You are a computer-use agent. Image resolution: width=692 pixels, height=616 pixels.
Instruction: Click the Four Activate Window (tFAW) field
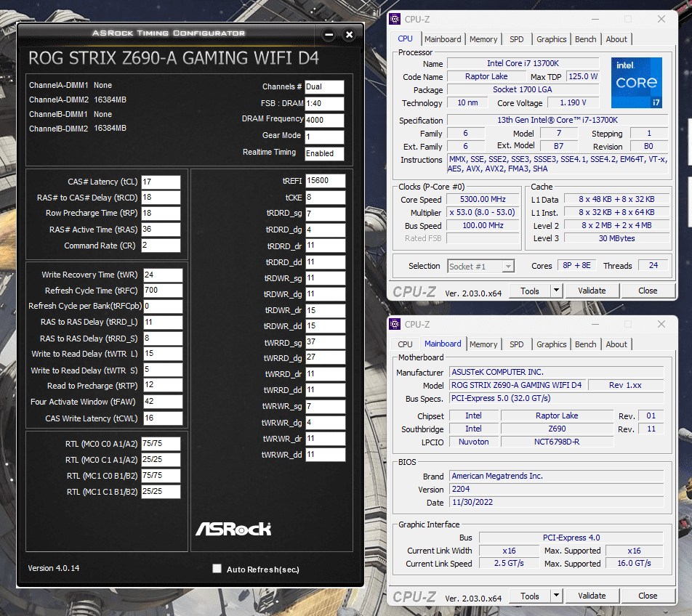point(163,401)
